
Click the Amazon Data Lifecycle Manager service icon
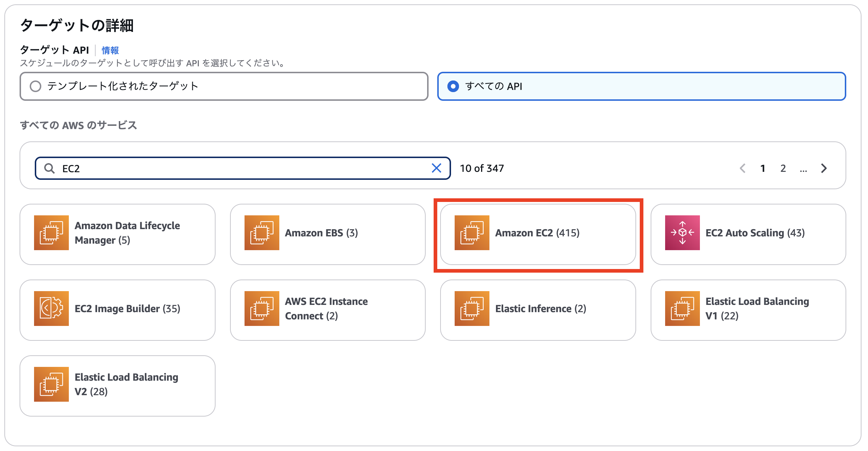(x=51, y=233)
